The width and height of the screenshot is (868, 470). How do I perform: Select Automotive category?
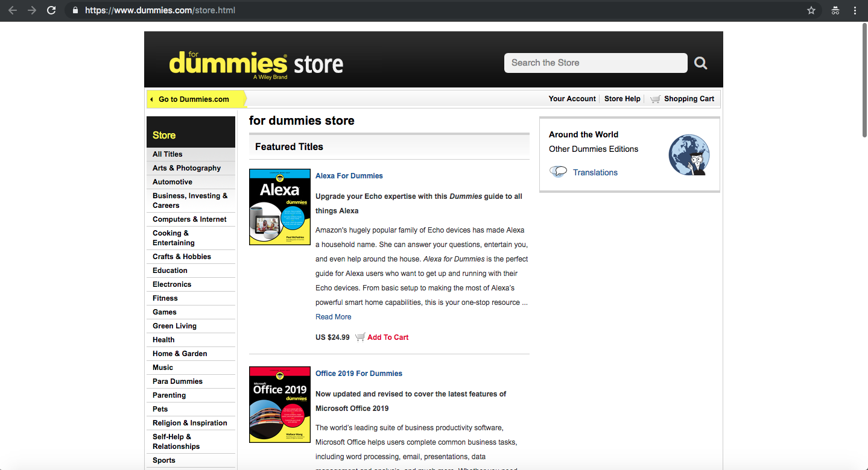[x=191, y=182]
